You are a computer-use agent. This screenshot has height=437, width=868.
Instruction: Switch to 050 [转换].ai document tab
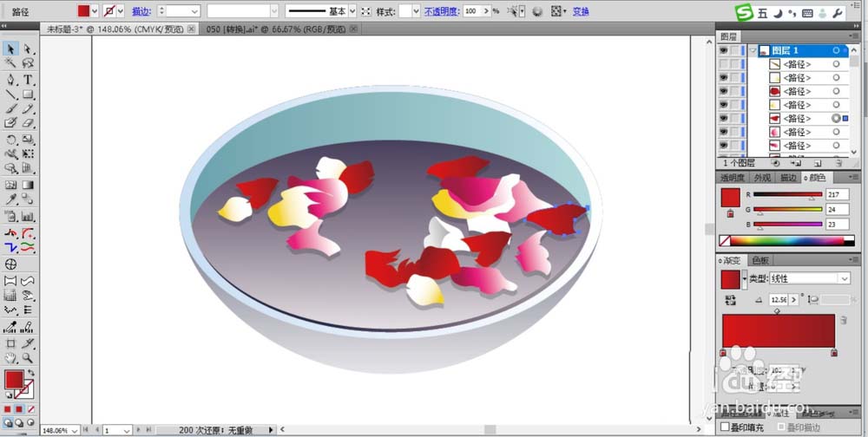click(278, 29)
